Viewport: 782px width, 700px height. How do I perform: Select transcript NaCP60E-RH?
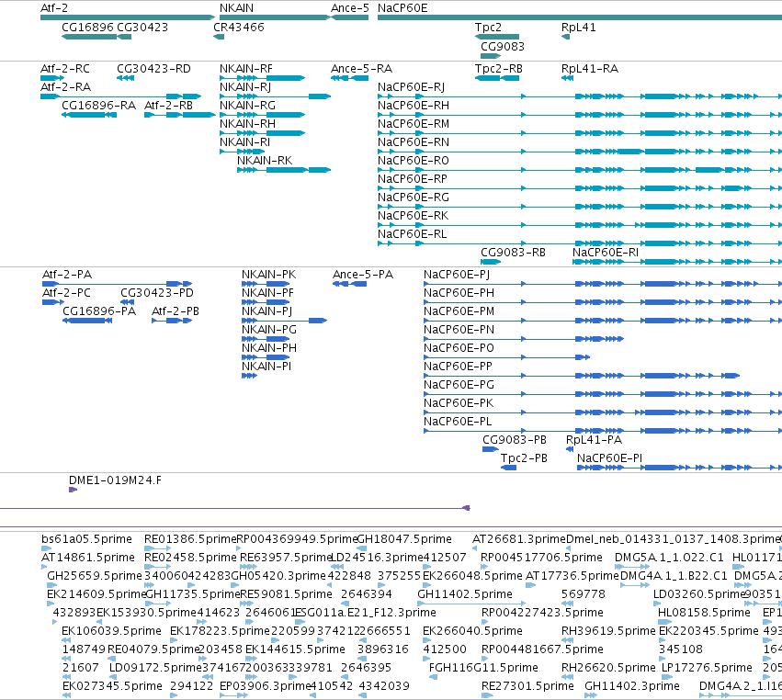413,106
